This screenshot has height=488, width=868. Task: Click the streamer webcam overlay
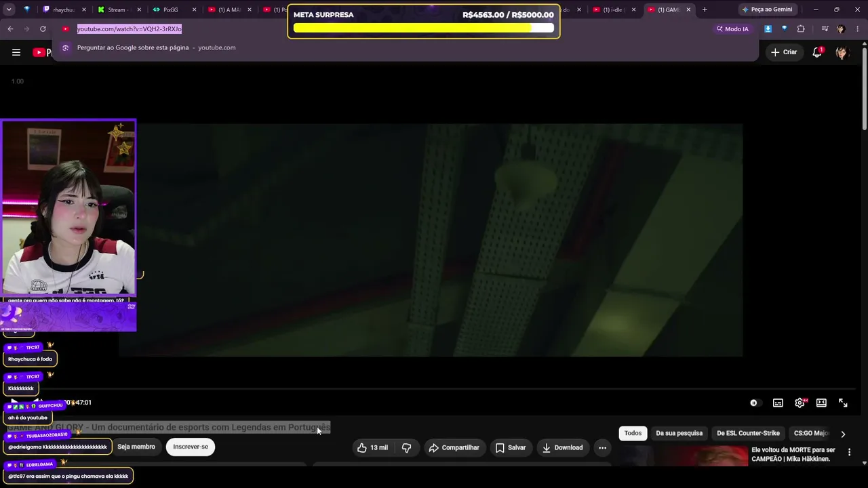coord(68,207)
